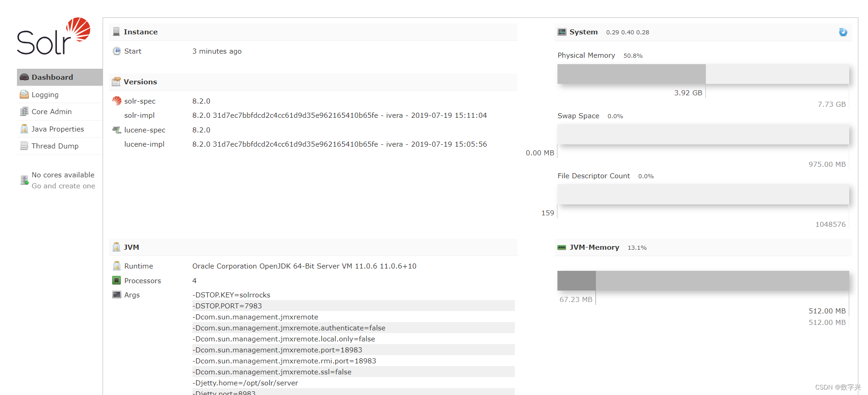Refresh the System statistics with reload icon

coord(843,32)
